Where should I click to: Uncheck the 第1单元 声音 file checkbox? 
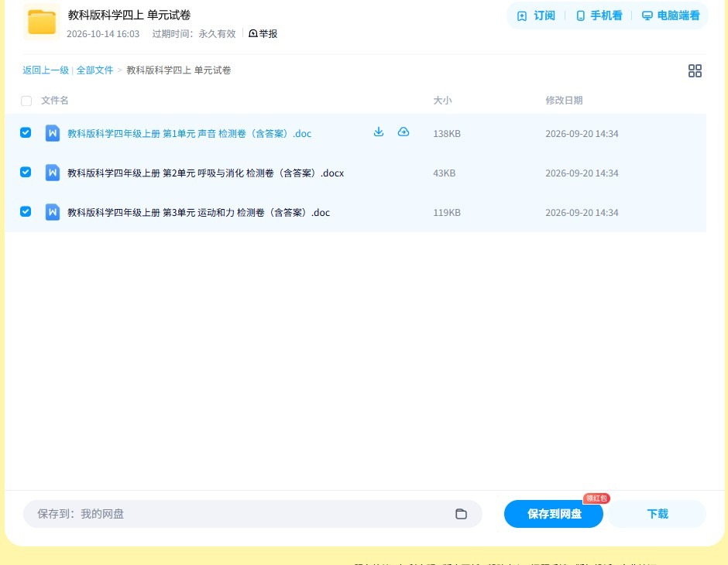(26, 132)
